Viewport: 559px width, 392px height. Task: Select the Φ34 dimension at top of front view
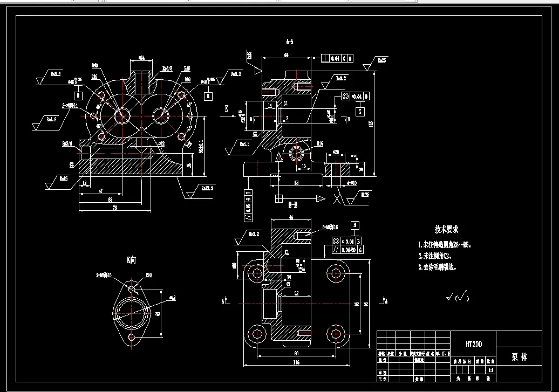[x=141, y=57]
